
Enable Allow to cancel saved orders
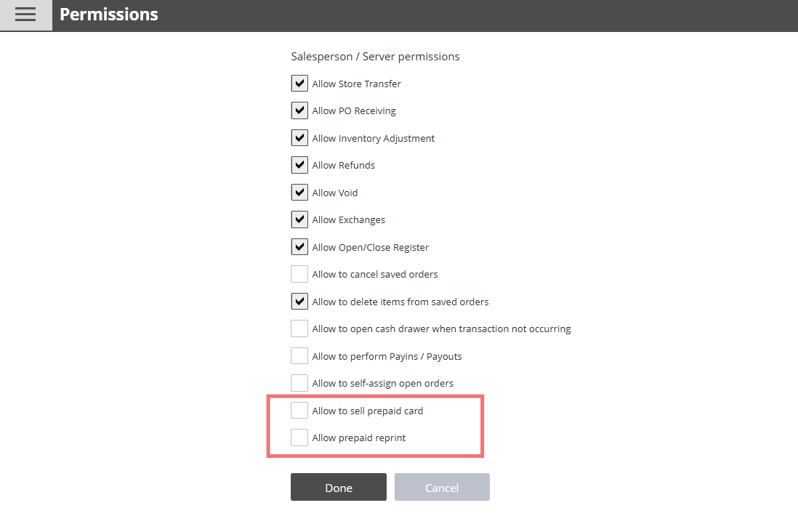point(299,274)
